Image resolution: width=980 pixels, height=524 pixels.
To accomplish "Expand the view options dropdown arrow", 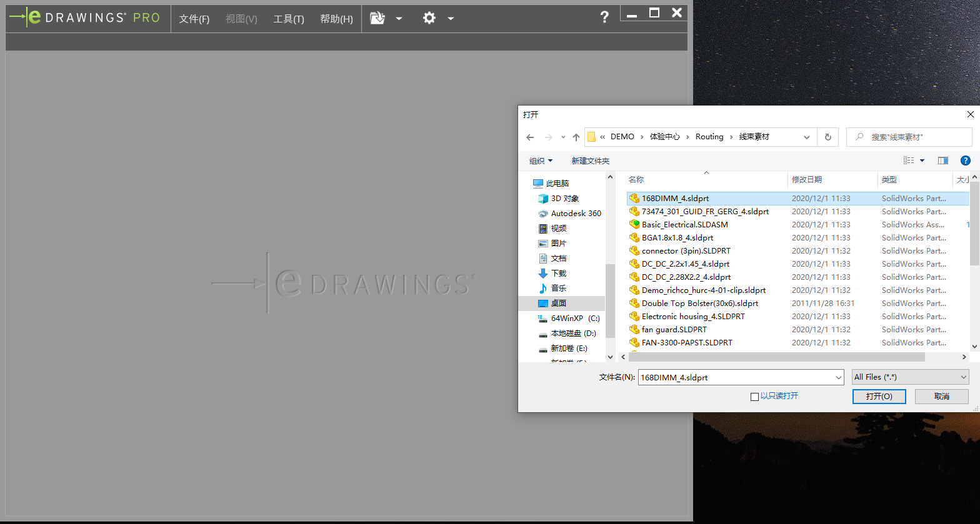I will [922, 161].
